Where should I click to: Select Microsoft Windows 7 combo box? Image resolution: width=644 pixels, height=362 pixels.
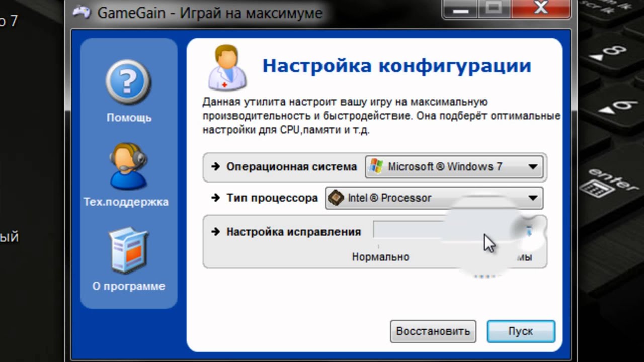point(454,167)
